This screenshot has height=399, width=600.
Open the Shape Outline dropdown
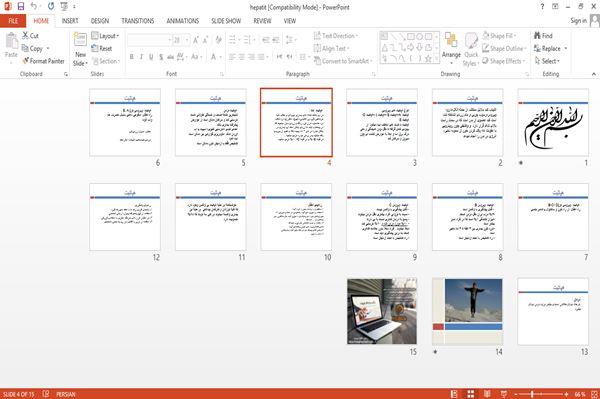pyautogui.click(x=504, y=48)
